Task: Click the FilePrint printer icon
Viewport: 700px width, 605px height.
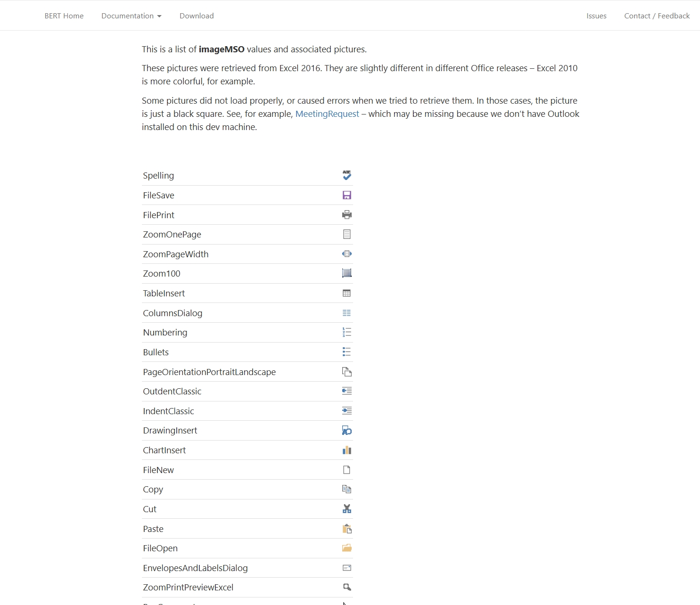Action: coord(347,215)
